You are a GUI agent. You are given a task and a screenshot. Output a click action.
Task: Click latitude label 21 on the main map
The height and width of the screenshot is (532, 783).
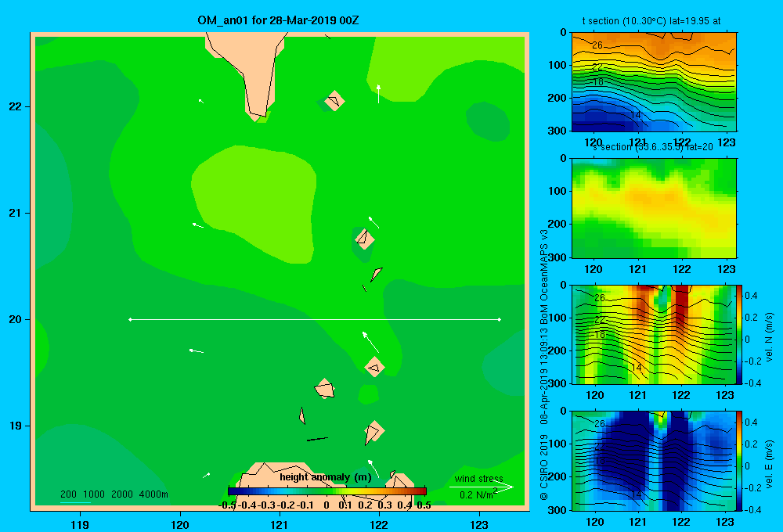[x=16, y=213]
